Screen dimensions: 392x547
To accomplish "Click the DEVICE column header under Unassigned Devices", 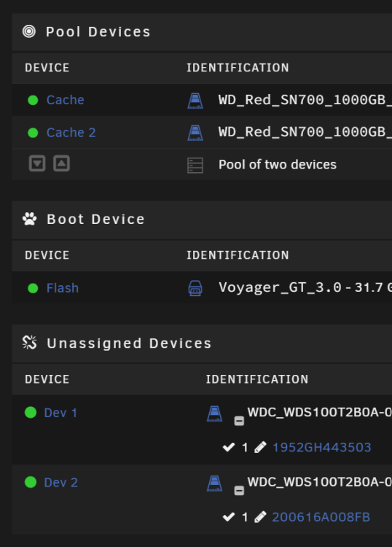I will (47, 379).
